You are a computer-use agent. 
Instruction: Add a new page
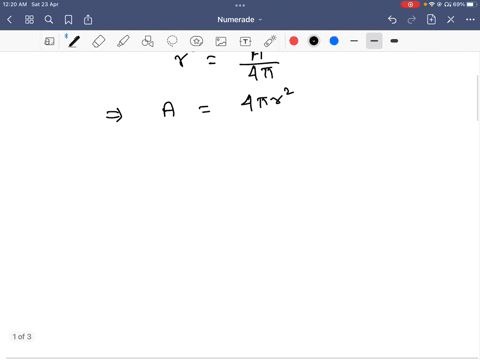[431, 19]
